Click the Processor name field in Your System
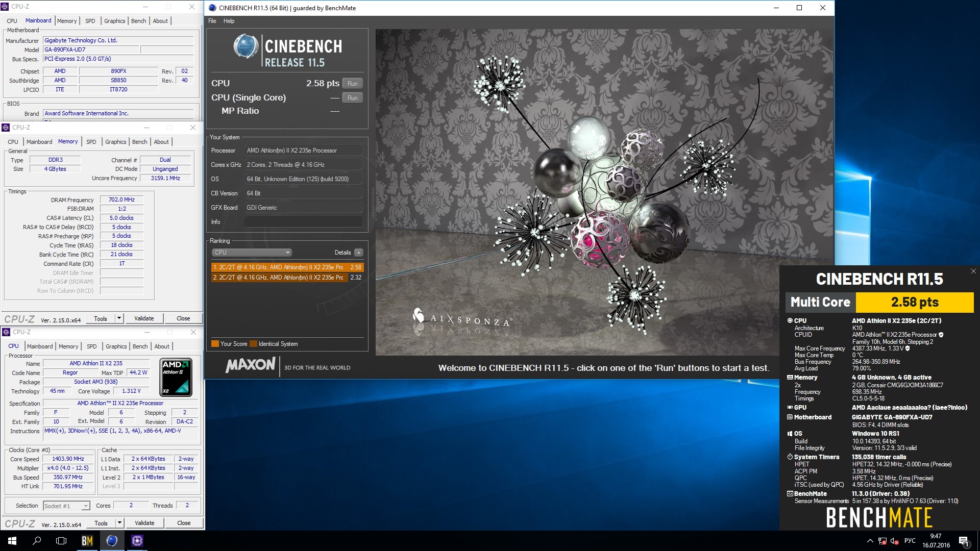The width and height of the screenshot is (980, 551). click(303, 151)
